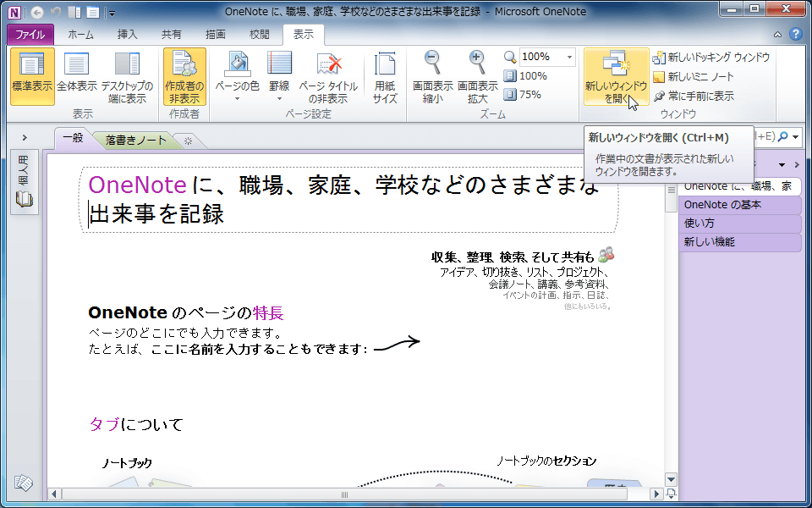Collapse the ribbon with the caret icon

coord(777,35)
